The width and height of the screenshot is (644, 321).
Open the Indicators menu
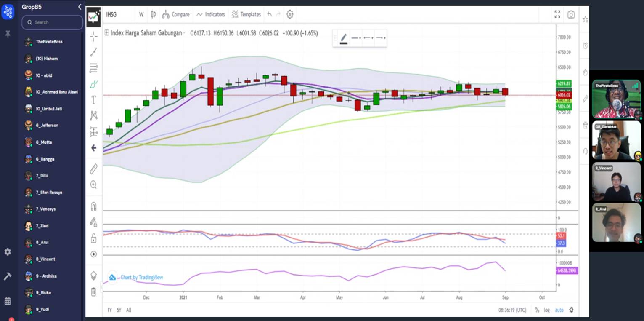[211, 14]
